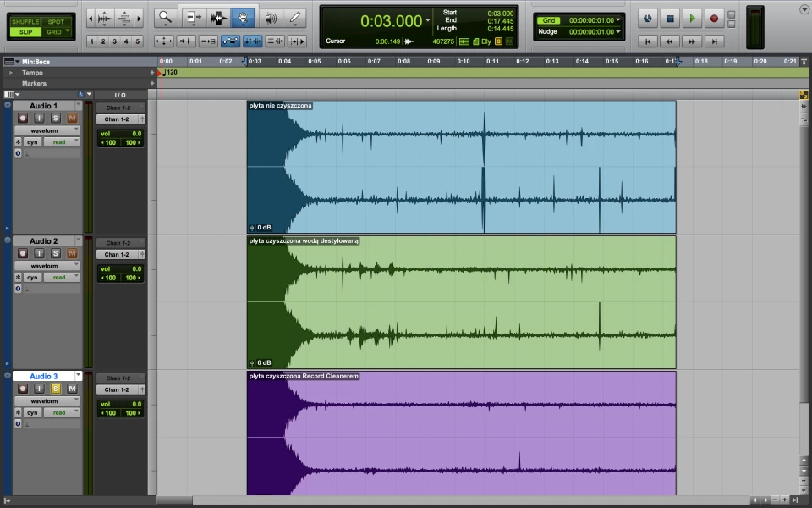Activate Spot edit mode

55,21
